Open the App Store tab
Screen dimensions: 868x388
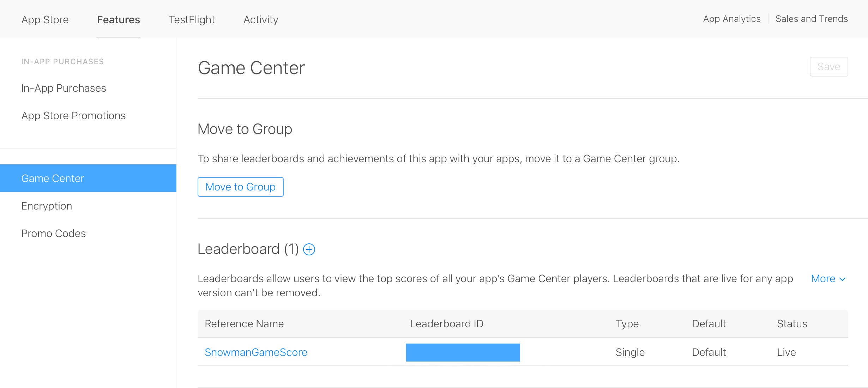[x=45, y=19]
